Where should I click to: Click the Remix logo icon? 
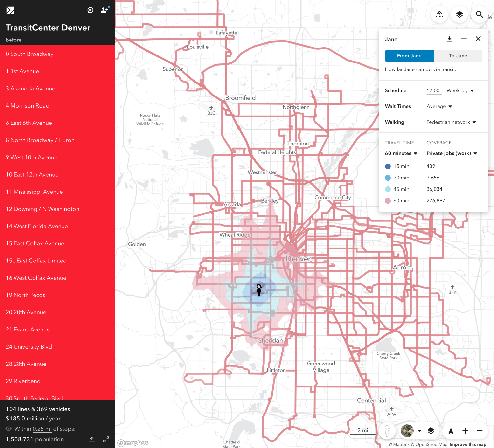[10, 10]
